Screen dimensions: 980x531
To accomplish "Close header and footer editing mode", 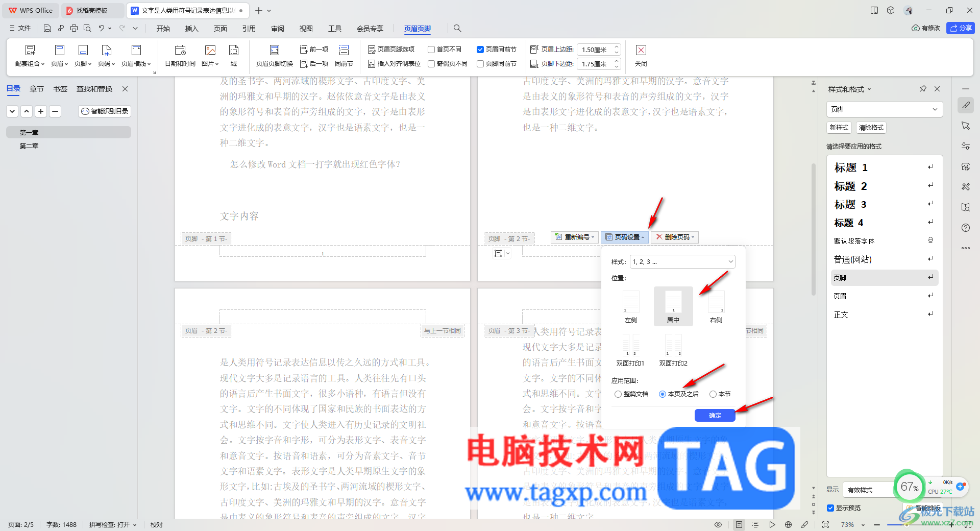I will [641, 56].
